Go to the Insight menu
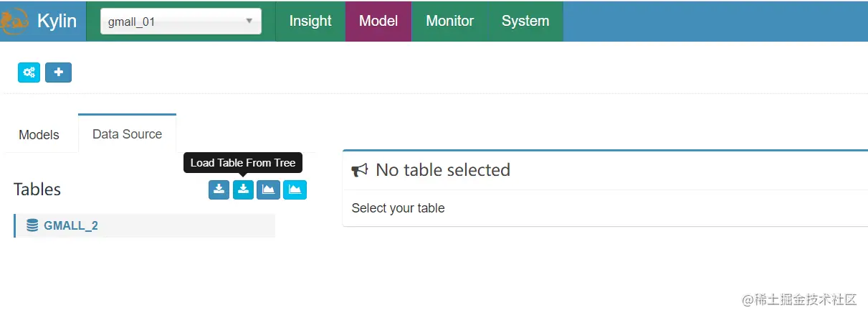 pos(310,22)
